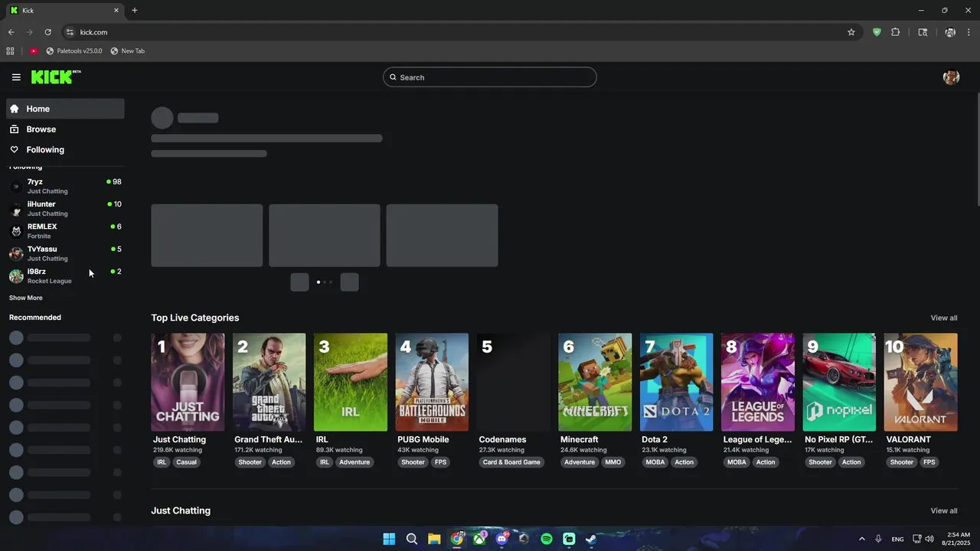Open the Windows Start menu
Screen dimensions: 980x551
coord(389,539)
